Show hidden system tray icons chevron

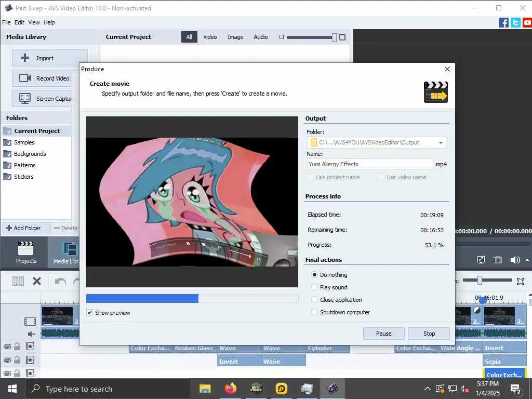point(428,389)
